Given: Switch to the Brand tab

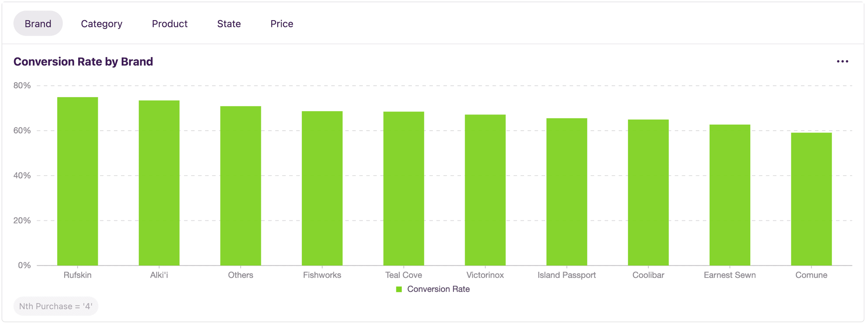Looking at the screenshot, I should click(38, 24).
